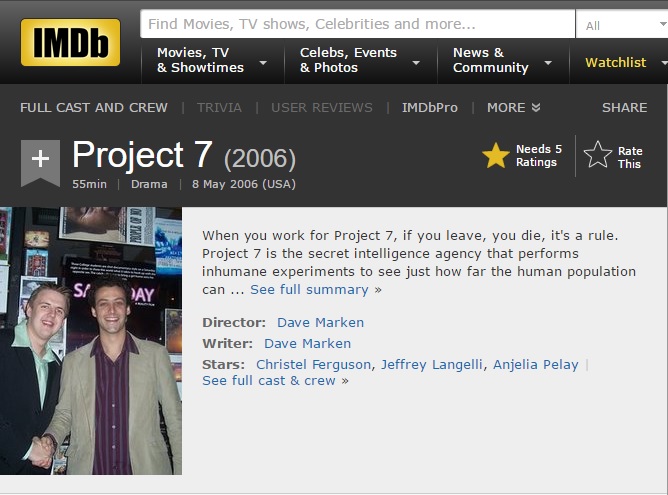Open the Project 7 poster photo
The image size is (668, 495).
coord(91,341)
